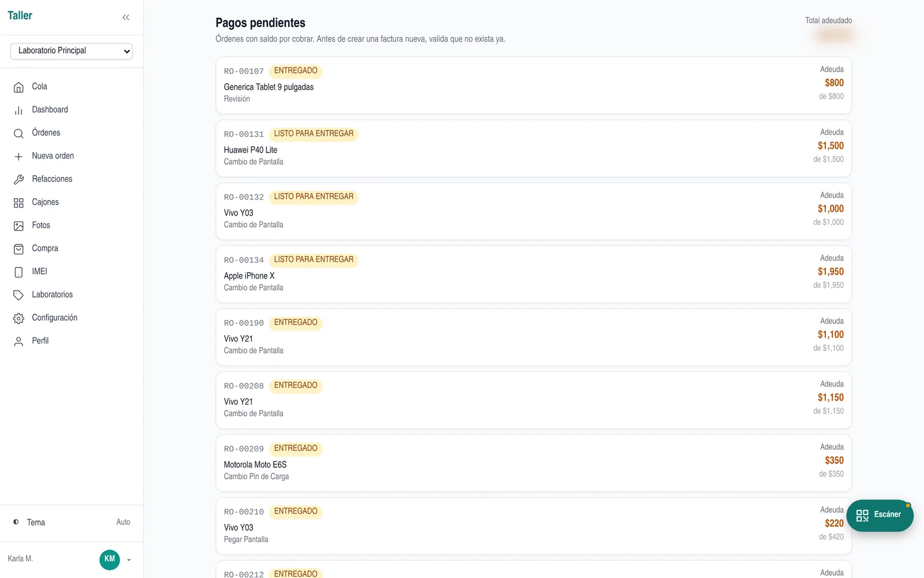924x578 pixels.
Task: Click ENTREGADO badge on RO-00107
Action: (296, 71)
